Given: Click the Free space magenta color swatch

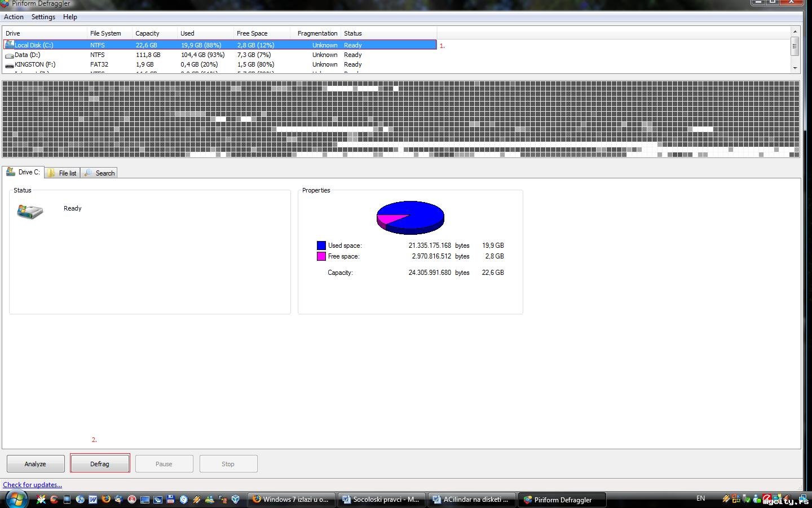Looking at the screenshot, I should 321,256.
